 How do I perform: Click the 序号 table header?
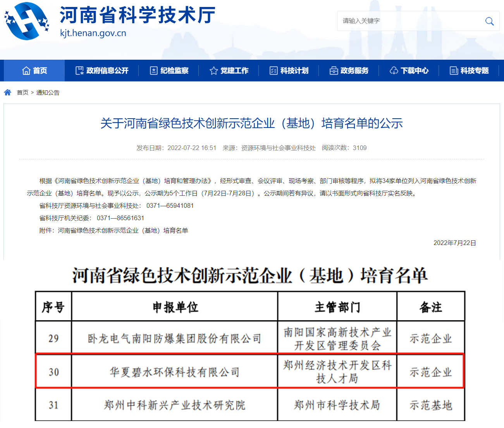coord(53,307)
